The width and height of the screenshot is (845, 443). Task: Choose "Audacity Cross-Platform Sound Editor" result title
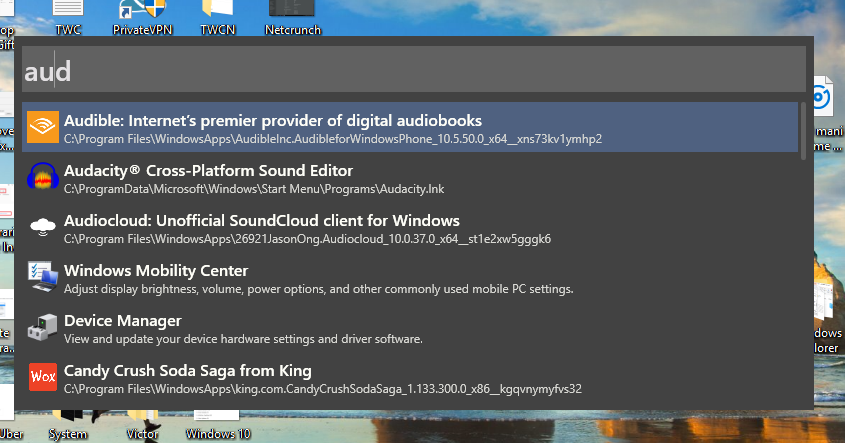tap(208, 170)
